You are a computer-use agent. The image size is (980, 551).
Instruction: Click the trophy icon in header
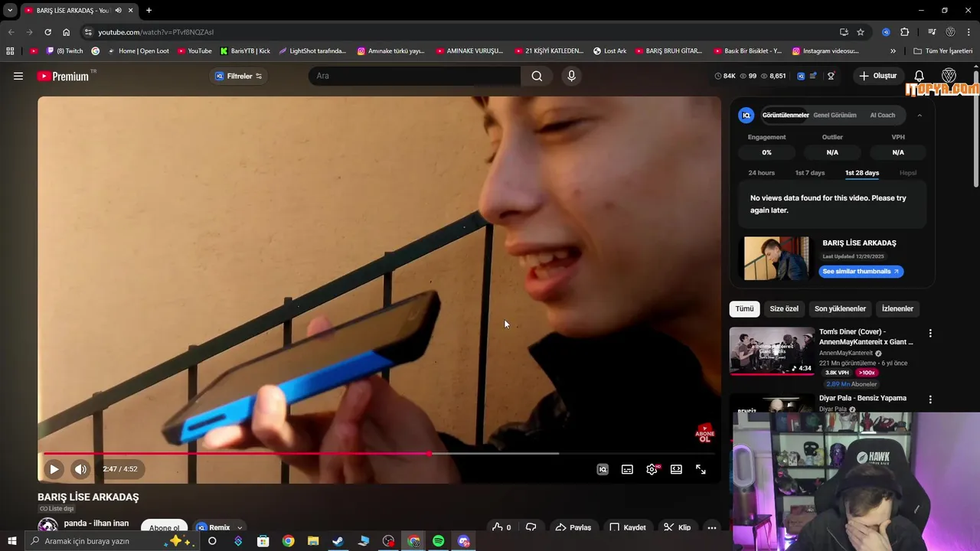(x=831, y=76)
